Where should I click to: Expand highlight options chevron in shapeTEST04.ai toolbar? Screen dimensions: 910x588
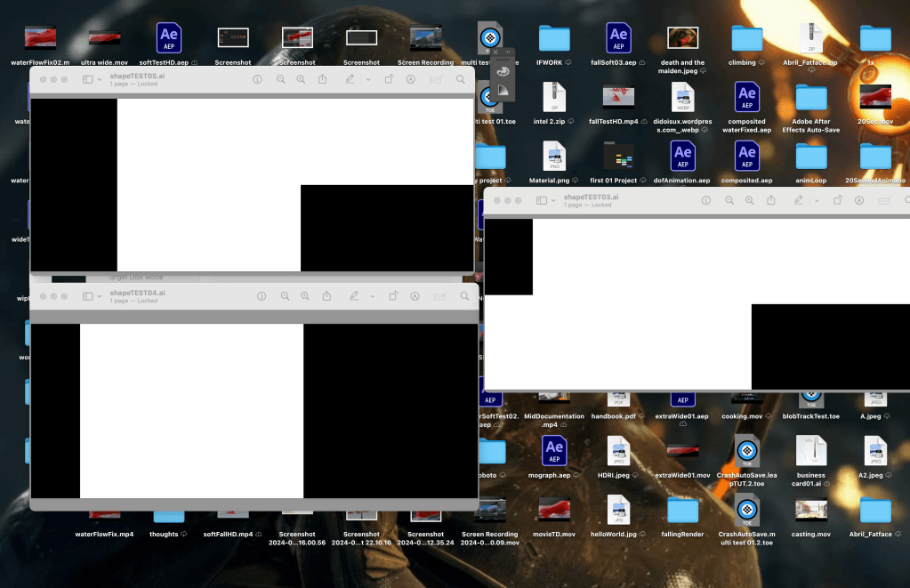click(371, 295)
